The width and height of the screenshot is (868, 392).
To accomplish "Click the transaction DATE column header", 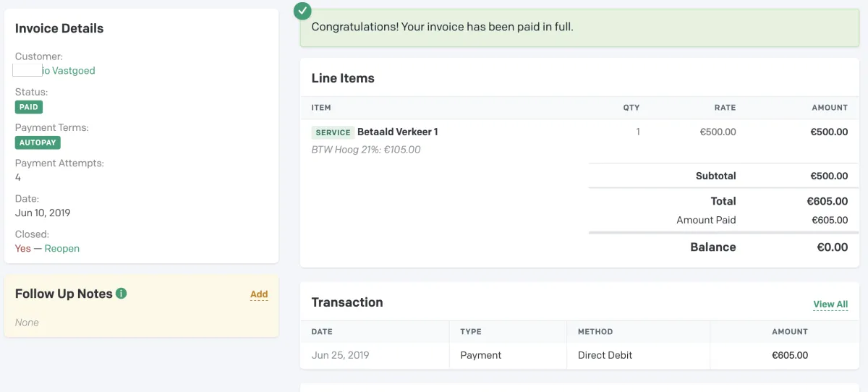I will pyautogui.click(x=322, y=332).
